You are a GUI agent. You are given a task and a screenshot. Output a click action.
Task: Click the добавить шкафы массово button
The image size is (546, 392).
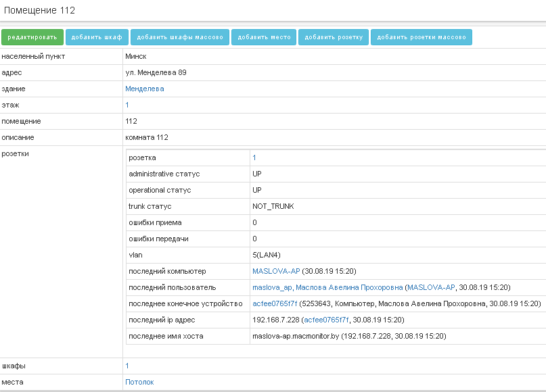pyautogui.click(x=180, y=37)
